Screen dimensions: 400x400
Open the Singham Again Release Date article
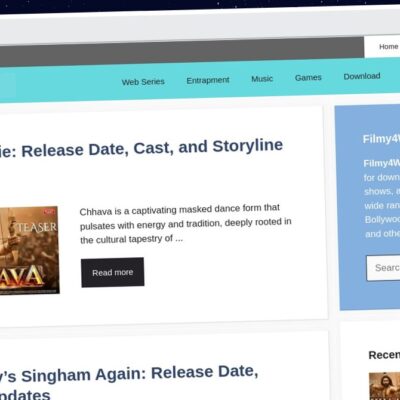(x=129, y=383)
